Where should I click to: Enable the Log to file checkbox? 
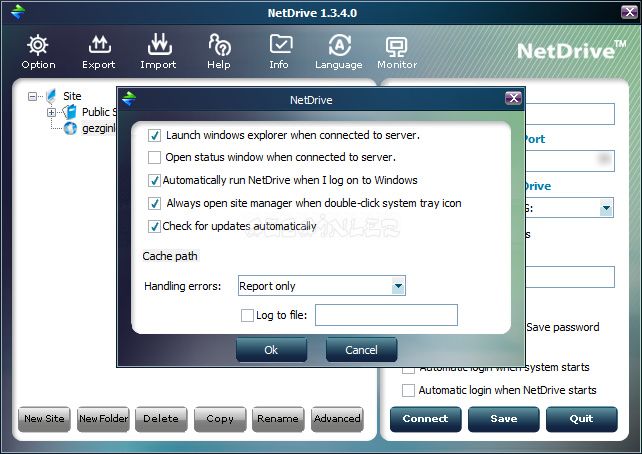(x=247, y=315)
